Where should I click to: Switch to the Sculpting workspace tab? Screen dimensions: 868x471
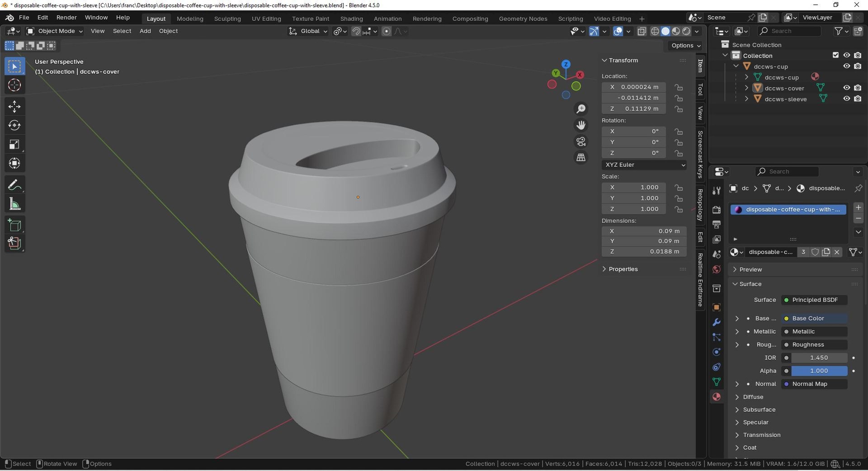point(227,19)
